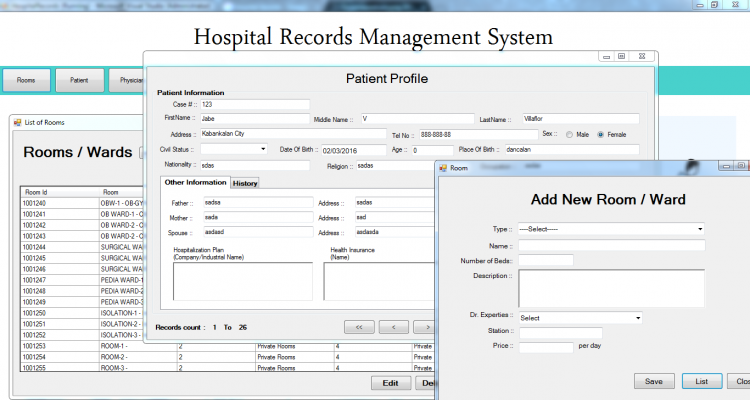Select room row 1001254

click(227, 357)
